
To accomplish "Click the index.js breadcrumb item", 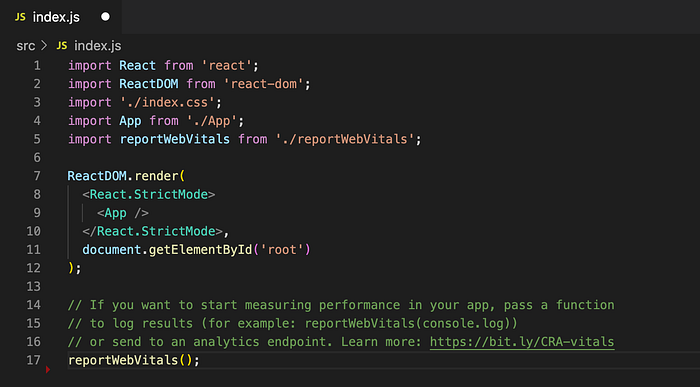I will click(x=97, y=46).
